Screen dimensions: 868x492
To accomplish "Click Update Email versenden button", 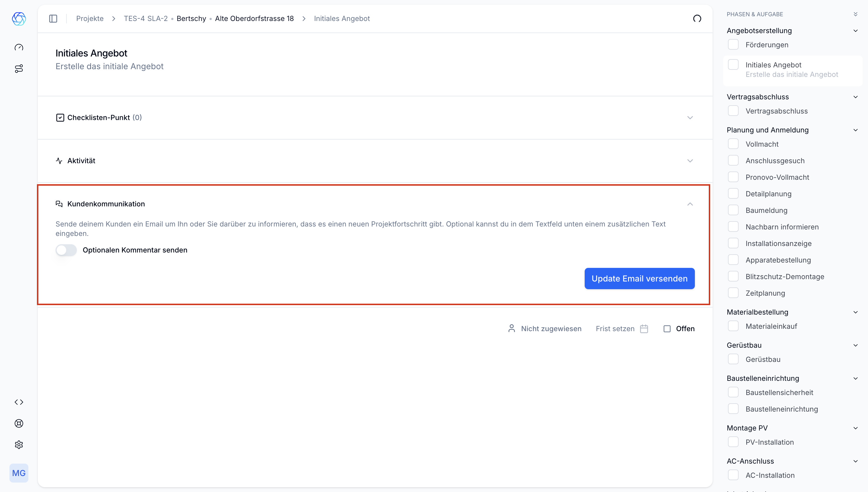I will coord(639,279).
